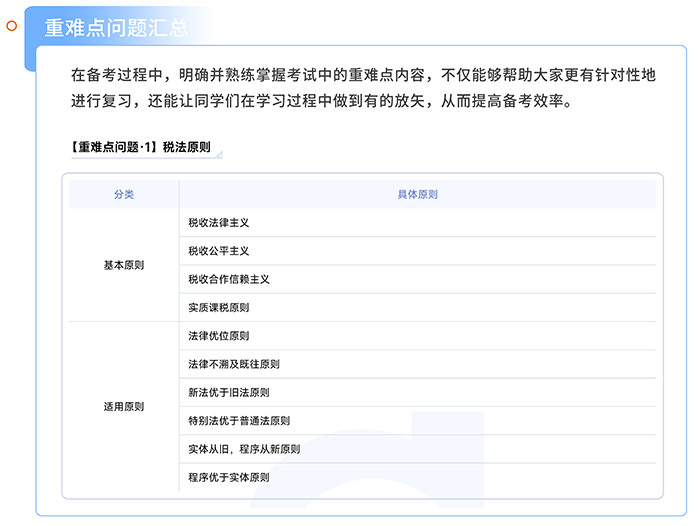Click the 特别法优于普通法原则 row

239,421
